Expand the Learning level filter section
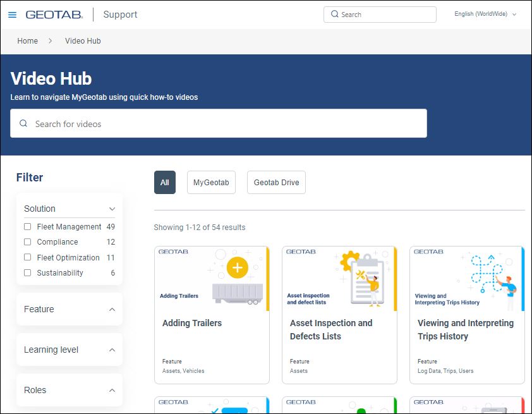The width and height of the screenshot is (532, 414). [112, 350]
